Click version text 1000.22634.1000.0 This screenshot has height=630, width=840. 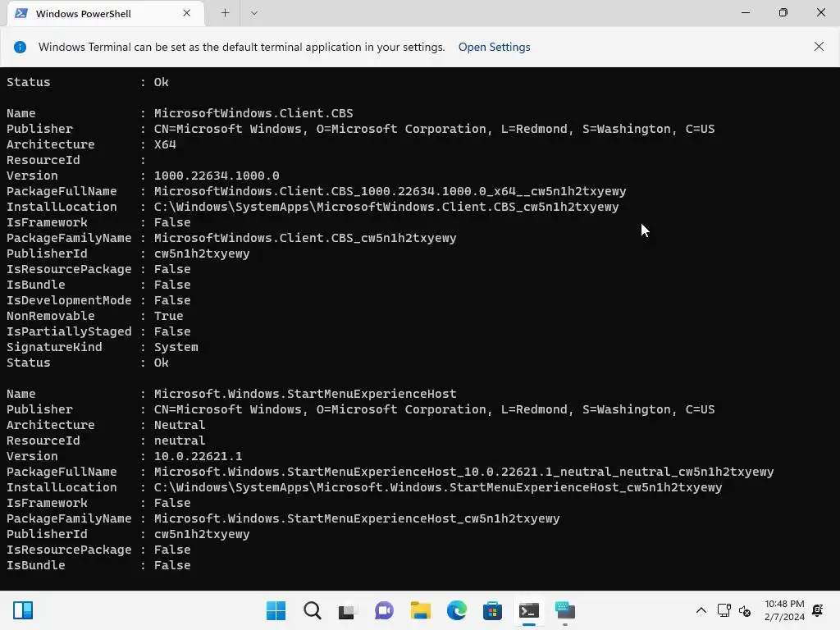217,176
